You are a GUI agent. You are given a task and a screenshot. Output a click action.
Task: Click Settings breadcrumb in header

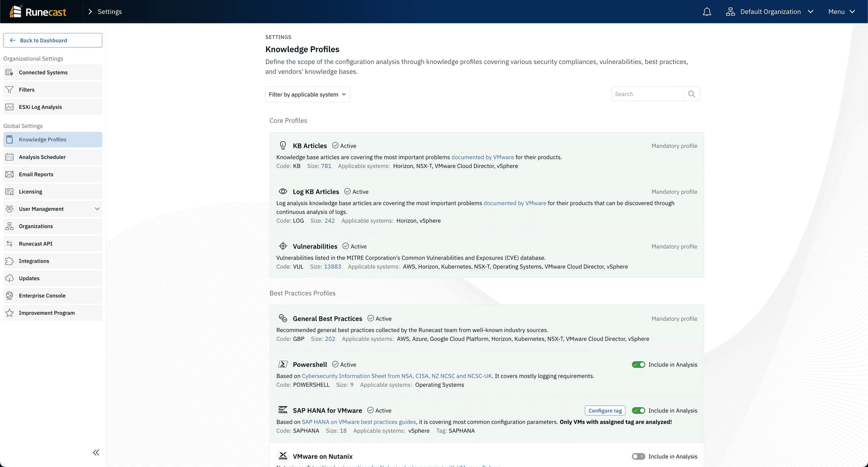[109, 12]
